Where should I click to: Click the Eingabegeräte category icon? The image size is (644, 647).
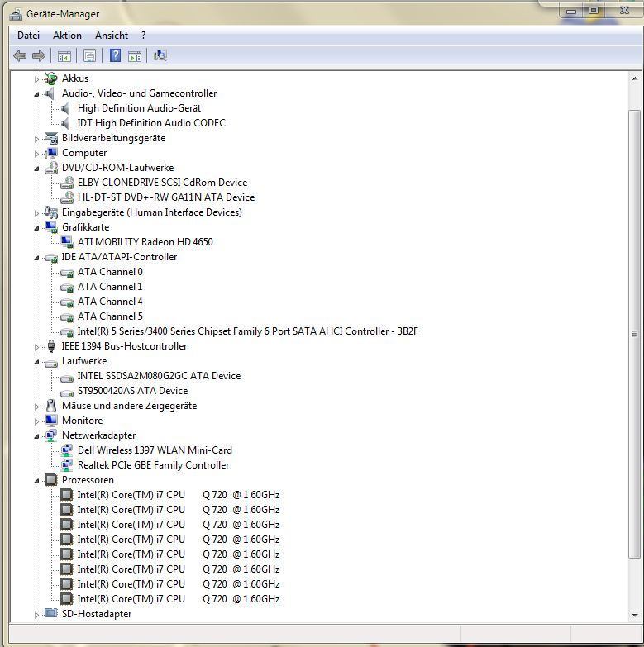[51, 212]
